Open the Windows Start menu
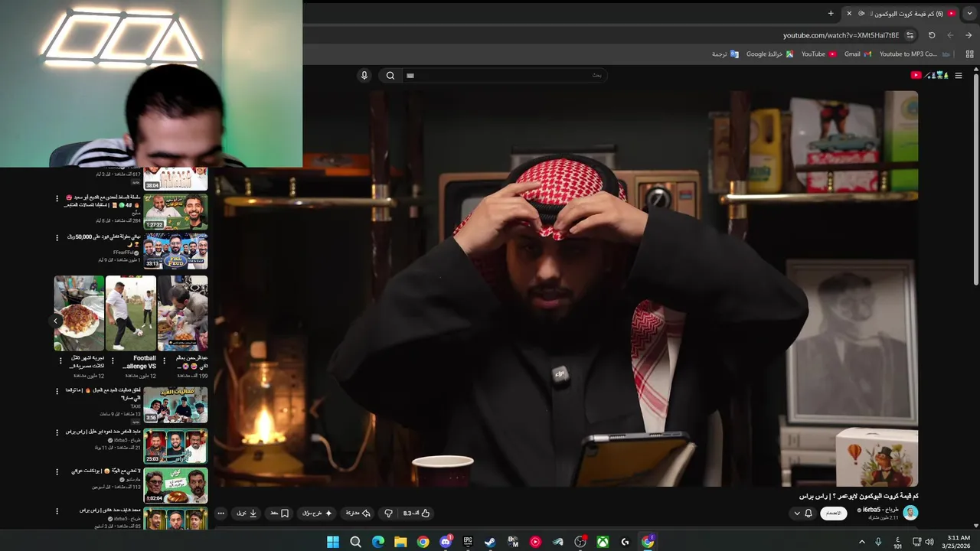Screen dimensions: 980x551 click(x=333, y=542)
